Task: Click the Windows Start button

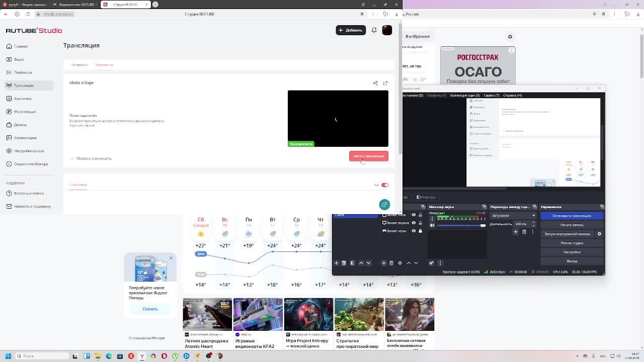Action: coord(8,356)
